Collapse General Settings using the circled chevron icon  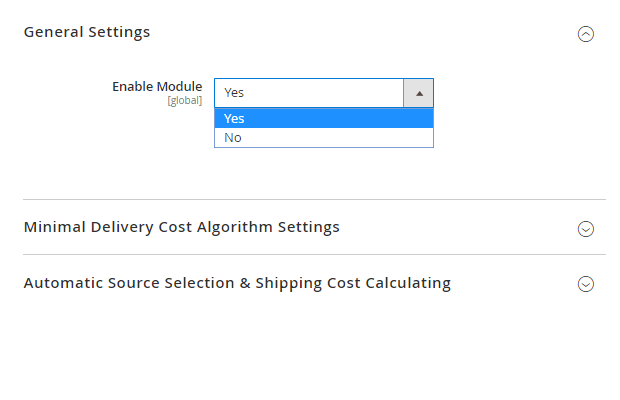(586, 33)
